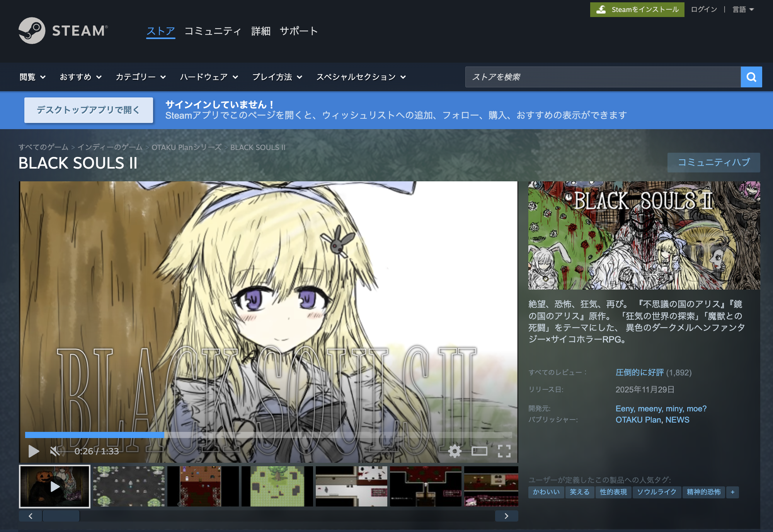Toggle theater mode on video player

tap(479, 451)
